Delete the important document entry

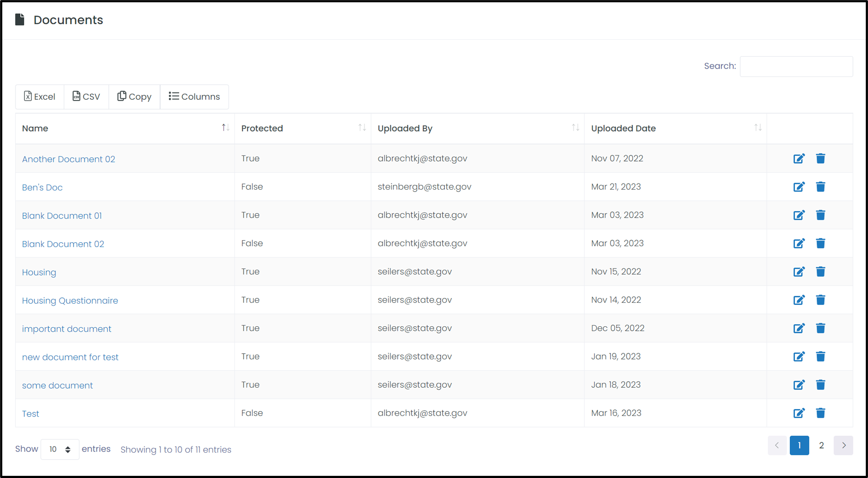(x=820, y=328)
